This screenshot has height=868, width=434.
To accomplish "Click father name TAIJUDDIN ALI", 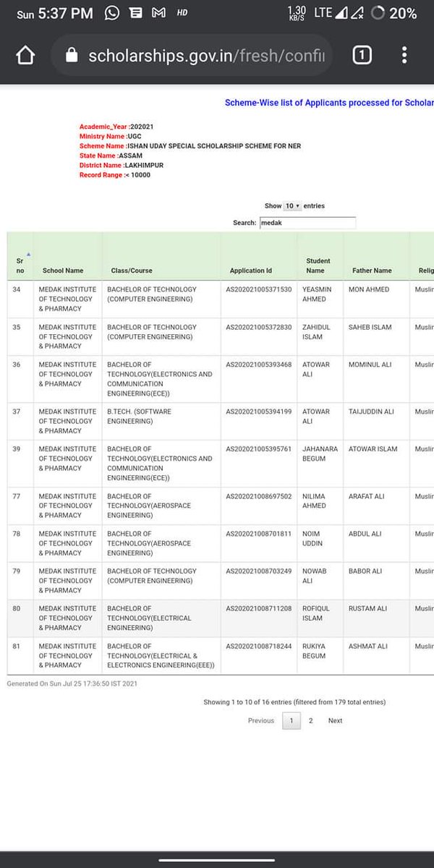I will tap(371, 412).
